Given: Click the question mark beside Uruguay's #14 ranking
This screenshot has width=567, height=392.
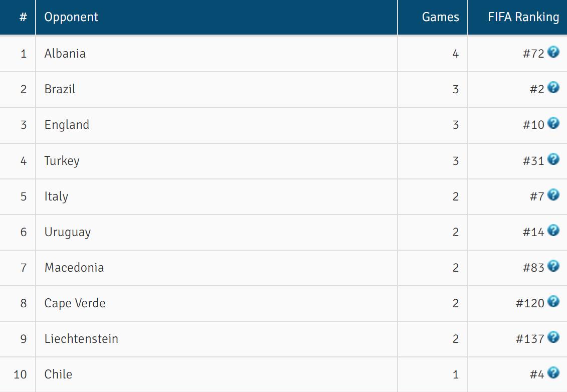Looking at the screenshot, I should click(x=553, y=230).
